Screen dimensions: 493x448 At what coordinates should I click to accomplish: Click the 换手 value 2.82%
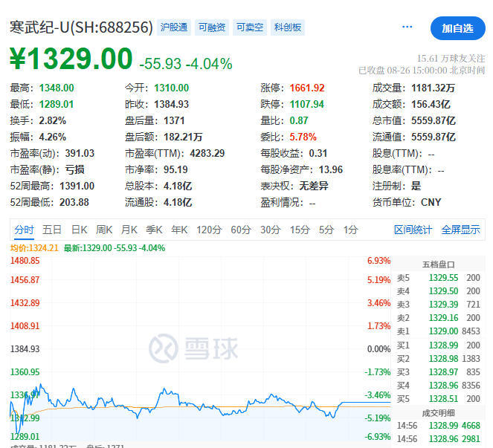tap(53, 120)
